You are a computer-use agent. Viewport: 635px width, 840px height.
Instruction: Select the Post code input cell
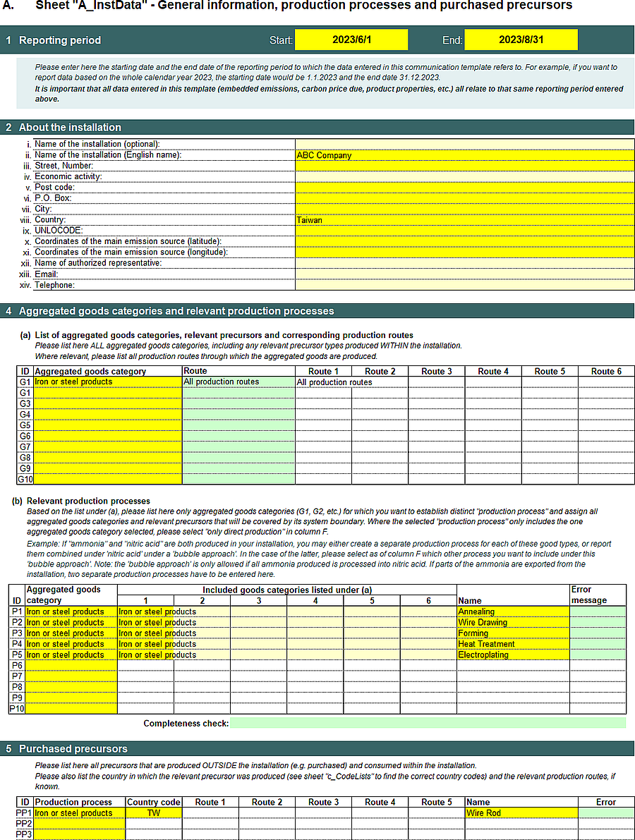pyautogui.click(x=464, y=188)
